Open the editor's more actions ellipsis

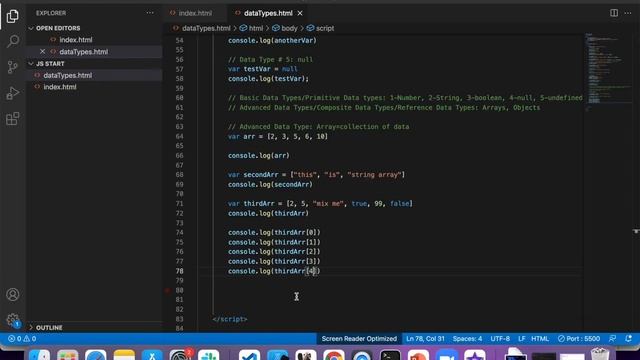[628, 13]
